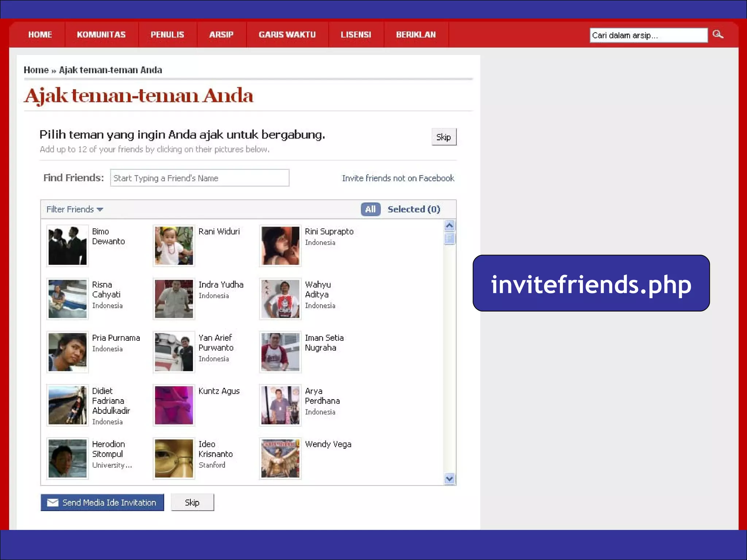Open the Filter Friends dropdown

(75, 209)
